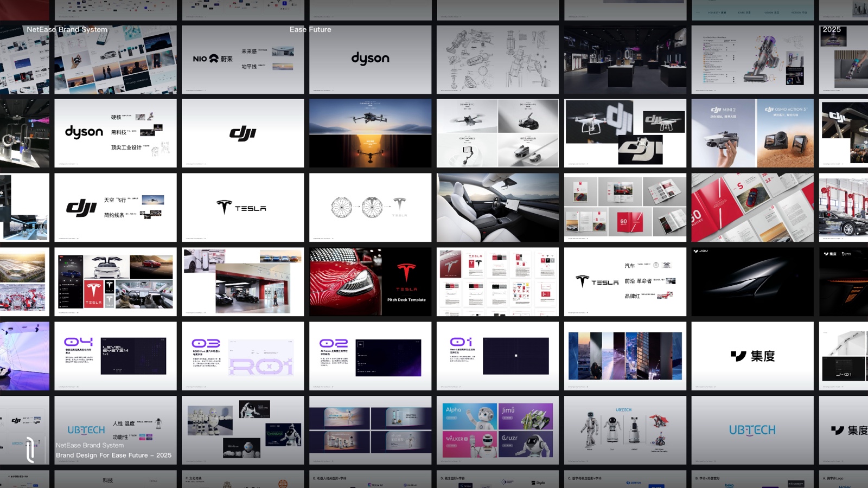This screenshot has height=488, width=868.
Task: Open the Alpha, Jimu, Walker, Cruzr slide
Action: click(x=498, y=430)
